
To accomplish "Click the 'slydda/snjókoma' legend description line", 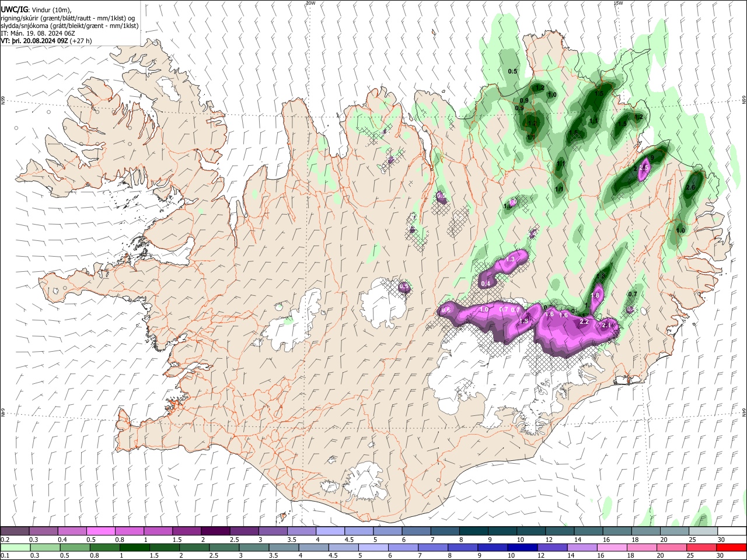I will click(69, 26).
